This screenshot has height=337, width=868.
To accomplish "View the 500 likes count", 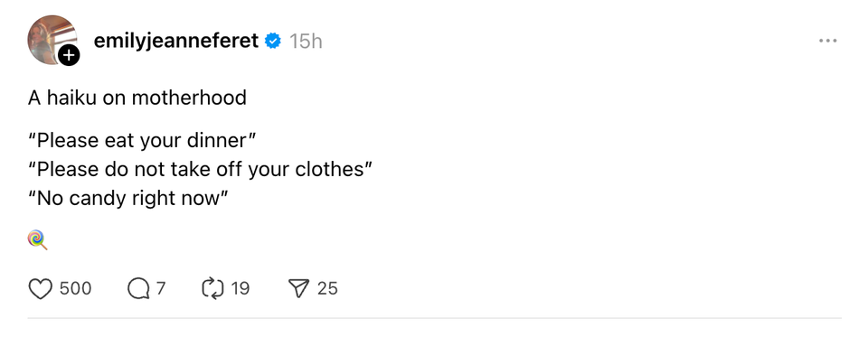I will tap(75, 289).
